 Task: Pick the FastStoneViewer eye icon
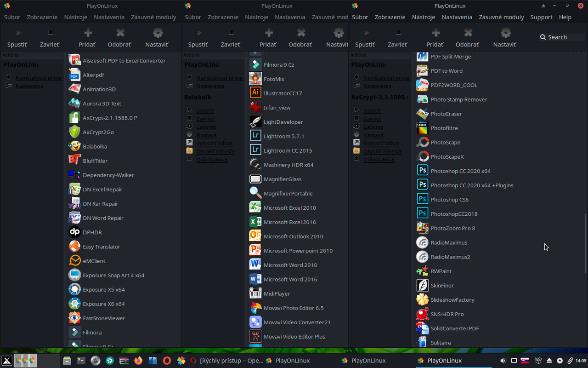(x=74, y=317)
